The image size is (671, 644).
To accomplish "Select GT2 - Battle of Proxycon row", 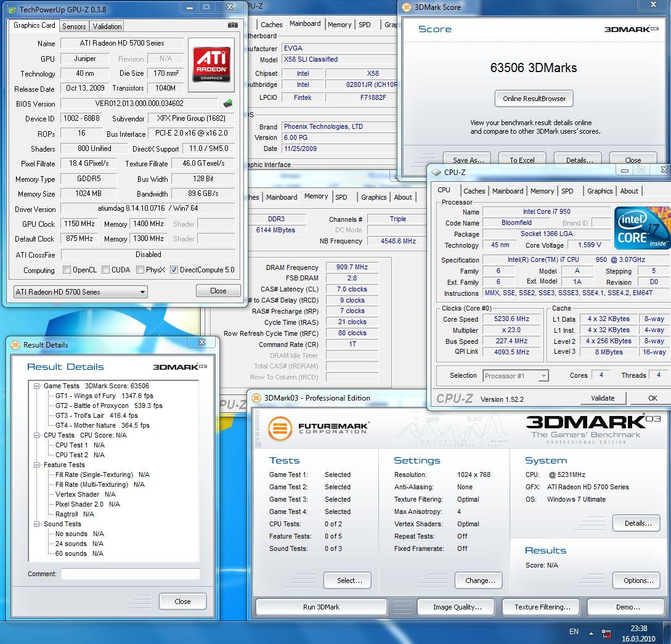I will click(x=108, y=406).
